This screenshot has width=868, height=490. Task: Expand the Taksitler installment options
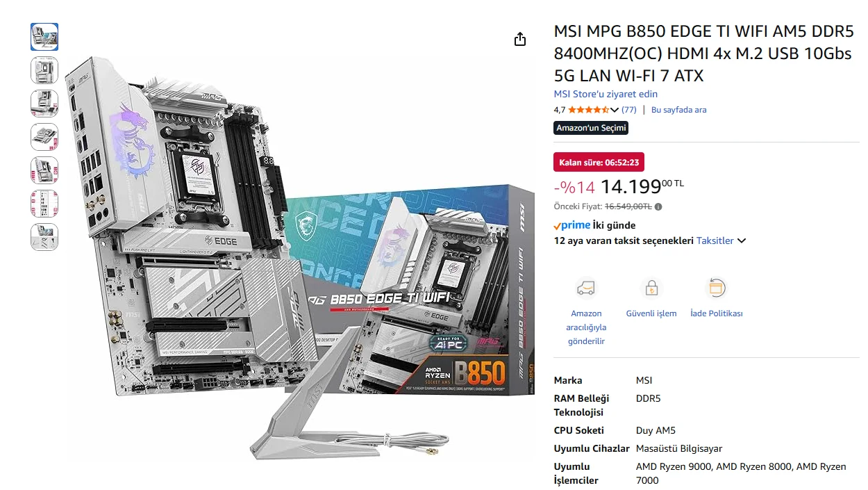[x=721, y=240]
